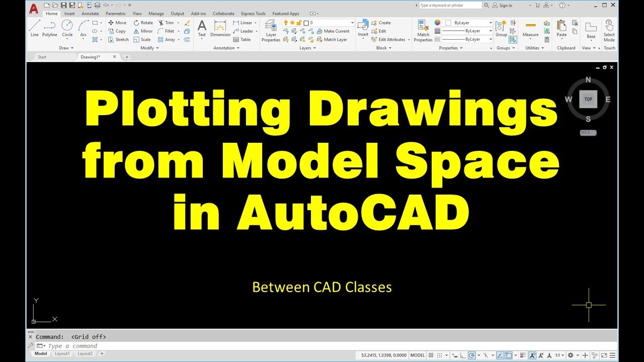This screenshot has width=644, height=362.
Task: Toggle object snap tracking
Action: pyautogui.click(x=500, y=355)
